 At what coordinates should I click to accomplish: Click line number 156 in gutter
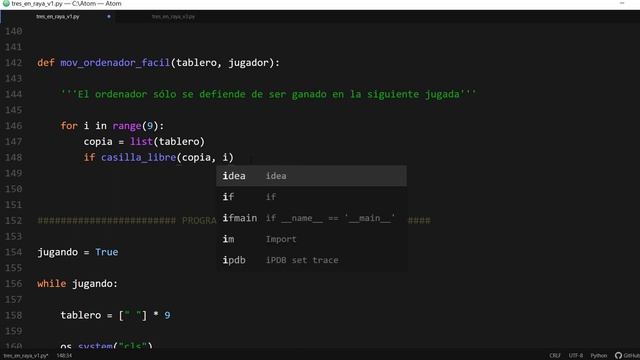coord(13,284)
